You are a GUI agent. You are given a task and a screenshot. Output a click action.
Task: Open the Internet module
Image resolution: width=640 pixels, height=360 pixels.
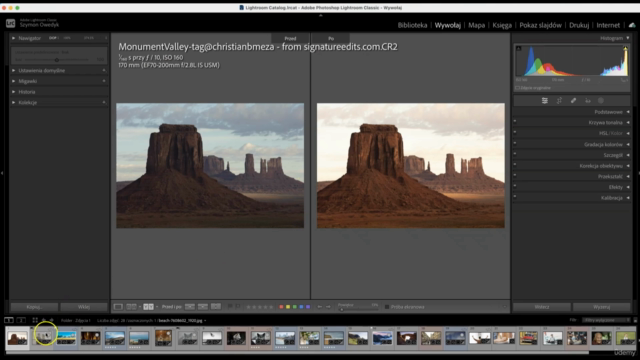(608, 25)
